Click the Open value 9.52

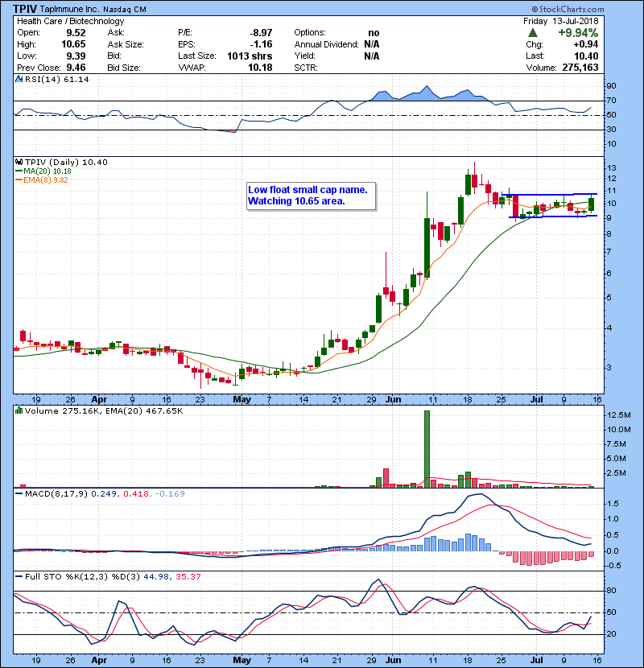tap(76, 33)
